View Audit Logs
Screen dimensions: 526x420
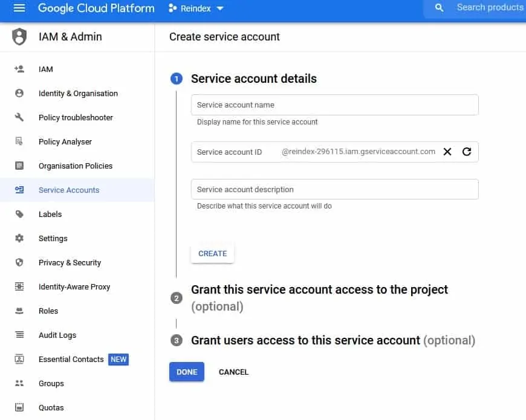pos(77,335)
